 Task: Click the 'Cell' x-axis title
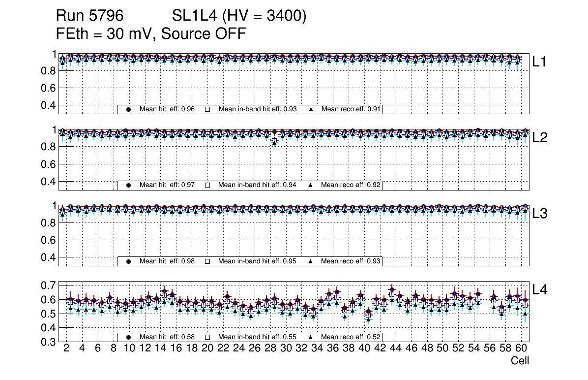click(520, 361)
